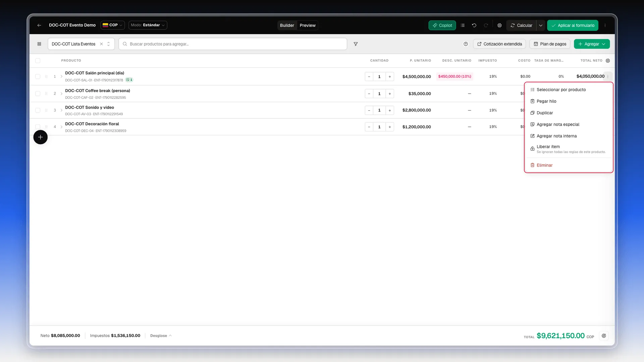
Task: Click the black plus floating button
Action: tap(40, 137)
